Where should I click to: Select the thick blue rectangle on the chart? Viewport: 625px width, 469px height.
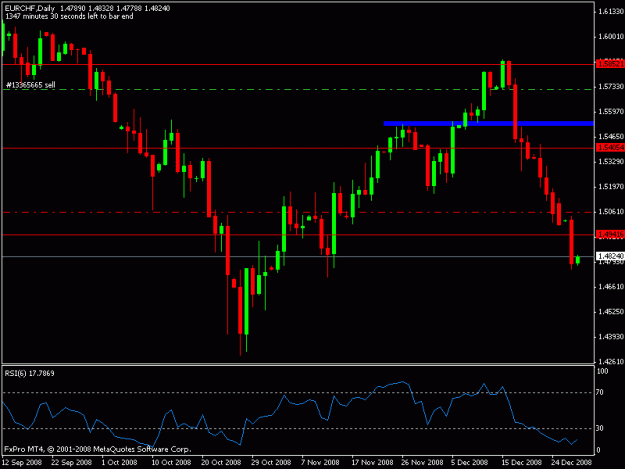click(x=489, y=124)
